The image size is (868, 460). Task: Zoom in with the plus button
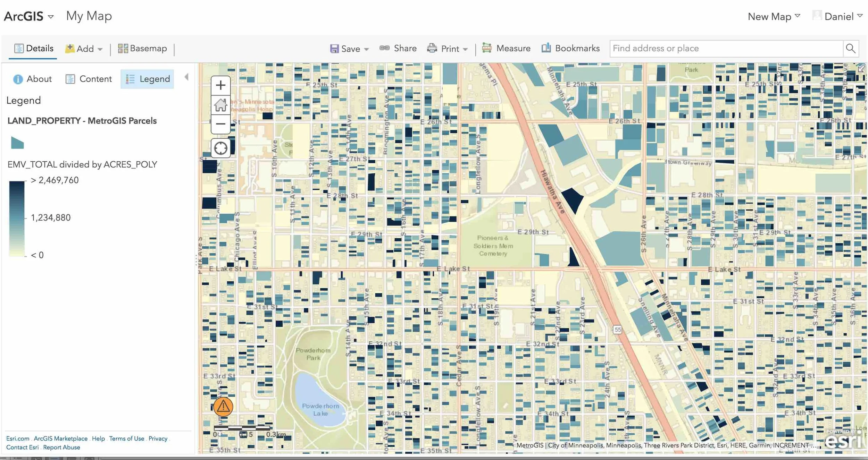click(x=220, y=85)
